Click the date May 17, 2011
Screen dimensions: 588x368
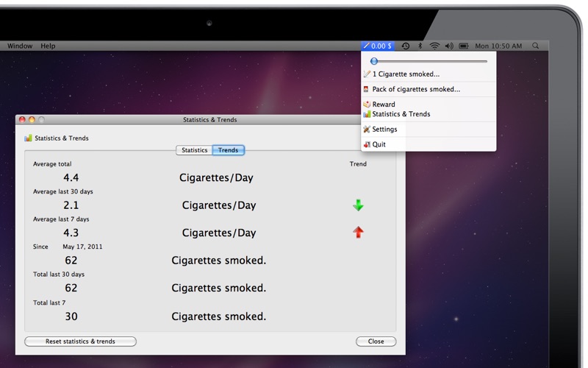82,247
